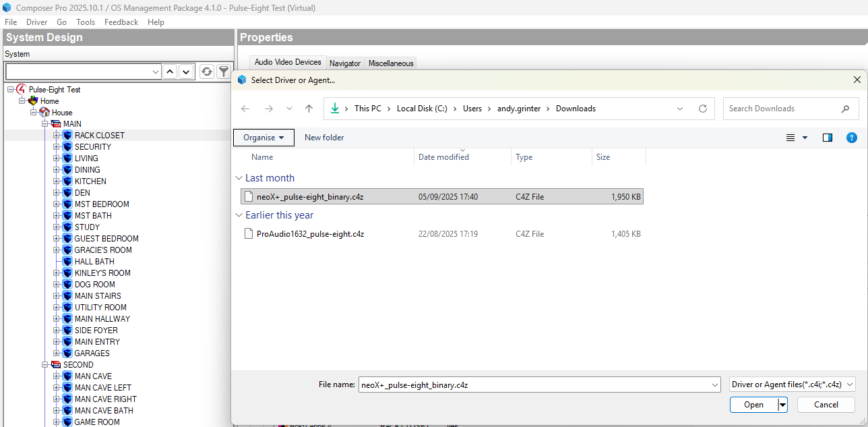Select the DEN room icon
868x427 pixels.
click(67, 193)
